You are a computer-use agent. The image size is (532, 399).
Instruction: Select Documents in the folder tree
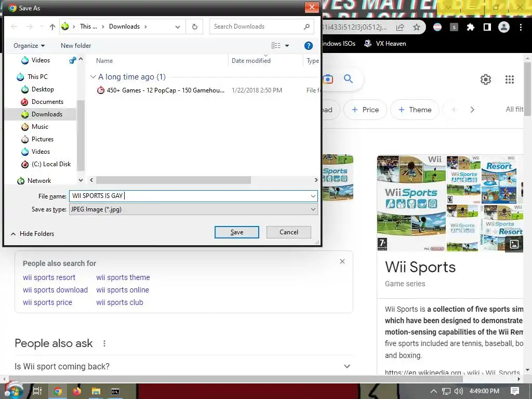tap(47, 102)
